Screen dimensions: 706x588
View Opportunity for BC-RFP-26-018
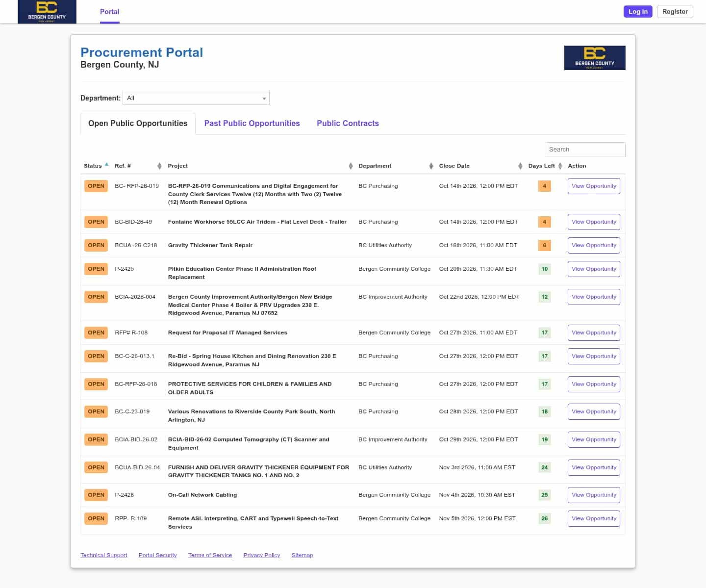[x=594, y=384]
